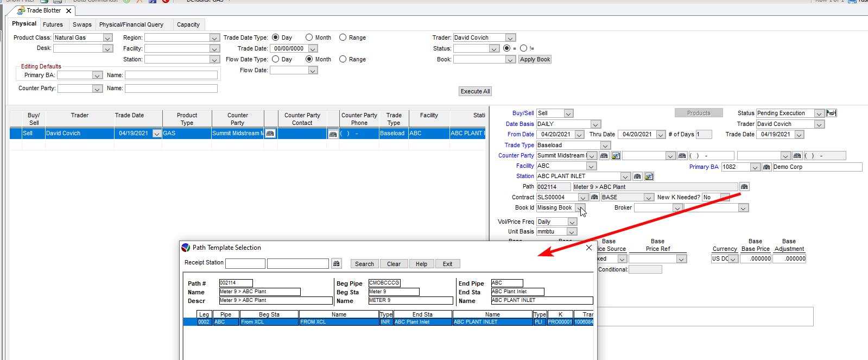868x360 pixels.
Task: Select Month radio for Trade Date Type
Action: click(309, 37)
